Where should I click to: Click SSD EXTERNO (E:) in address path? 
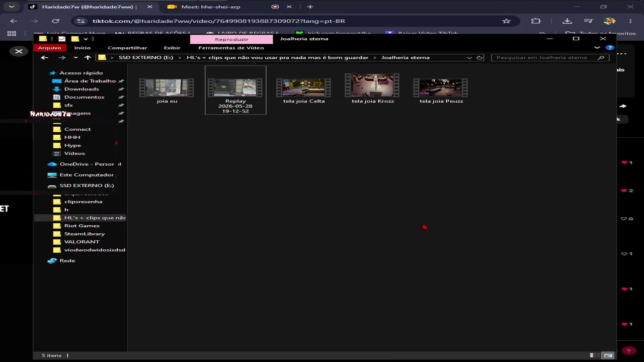[146, 57]
